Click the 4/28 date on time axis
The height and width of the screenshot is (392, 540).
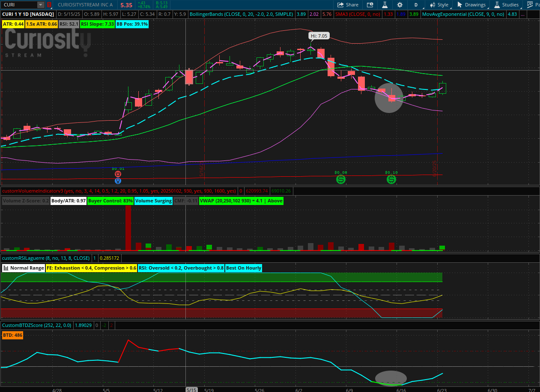click(x=57, y=390)
